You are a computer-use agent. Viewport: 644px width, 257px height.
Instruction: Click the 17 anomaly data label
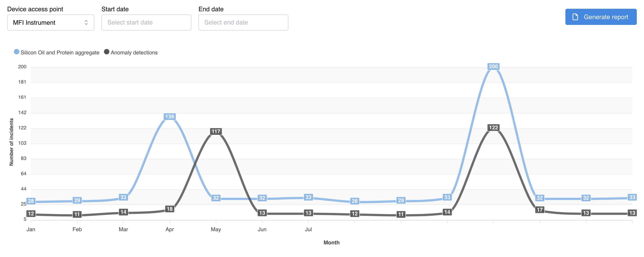(x=540, y=210)
